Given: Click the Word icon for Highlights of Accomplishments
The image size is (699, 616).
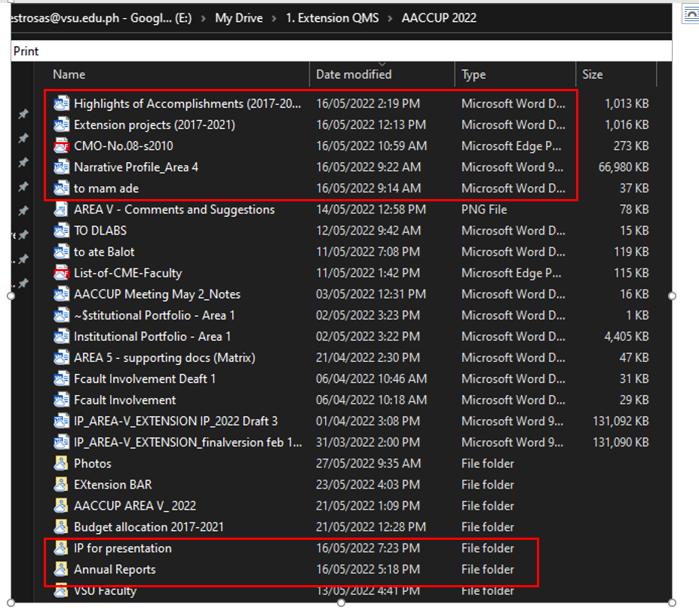Looking at the screenshot, I should point(61,103).
